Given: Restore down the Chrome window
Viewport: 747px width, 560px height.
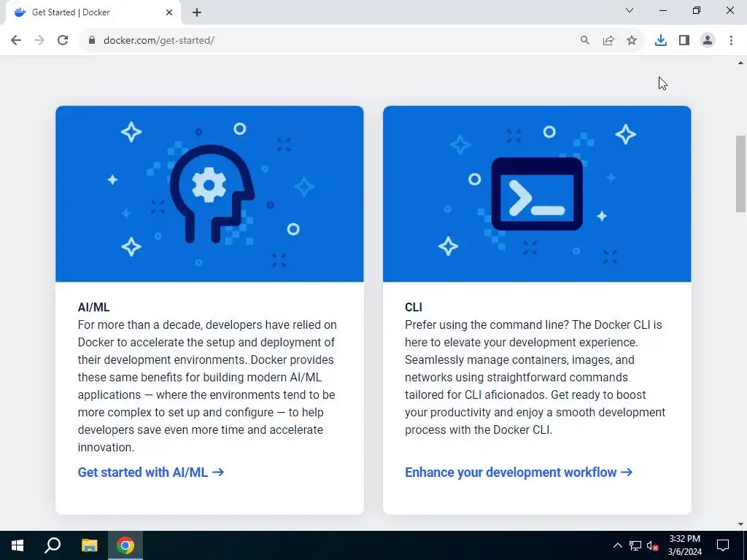Looking at the screenshot, I should pyautogui.click(x=697, y=10).
